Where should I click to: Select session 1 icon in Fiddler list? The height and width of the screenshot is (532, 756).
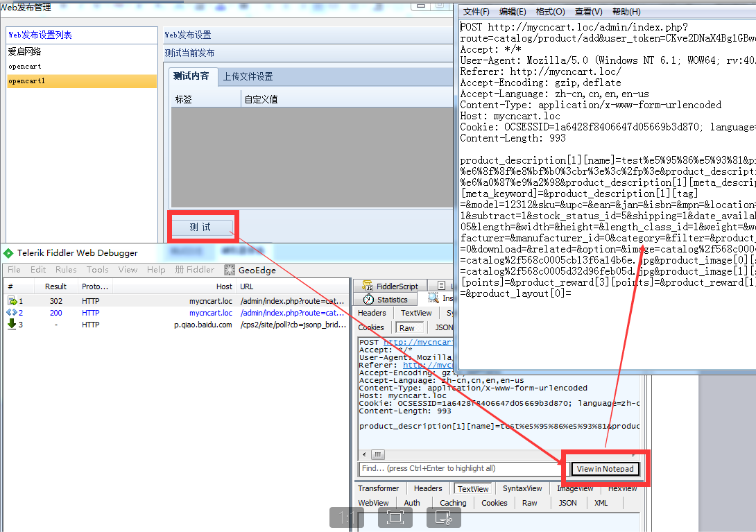12,301
